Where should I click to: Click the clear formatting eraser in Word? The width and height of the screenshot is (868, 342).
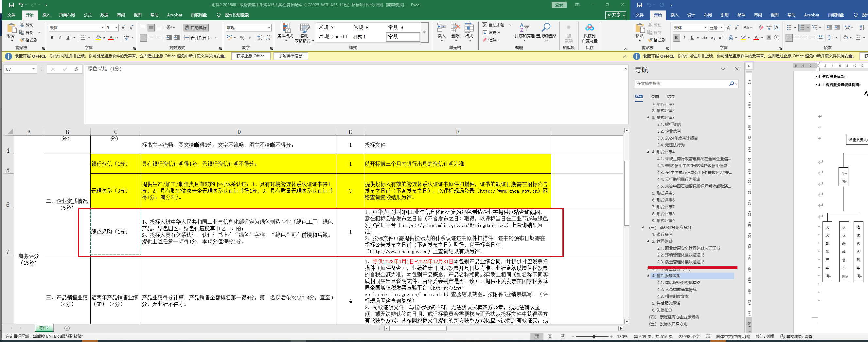pos(761,28)
